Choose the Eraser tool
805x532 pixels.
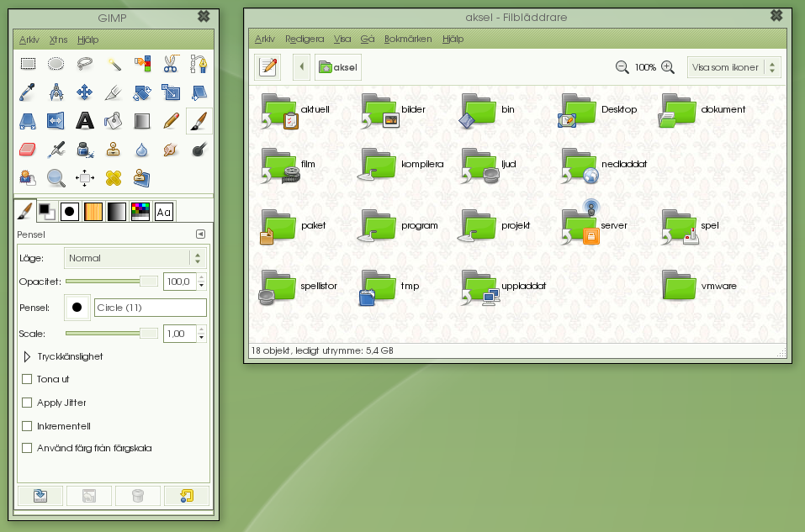[x=28, y=150]
